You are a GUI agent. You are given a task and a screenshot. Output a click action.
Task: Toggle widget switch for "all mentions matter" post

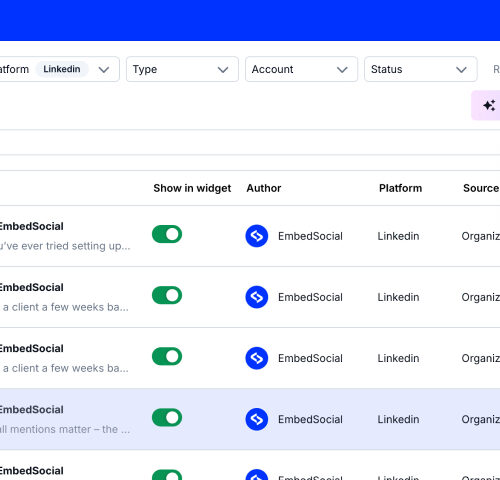tap(167, 418)
